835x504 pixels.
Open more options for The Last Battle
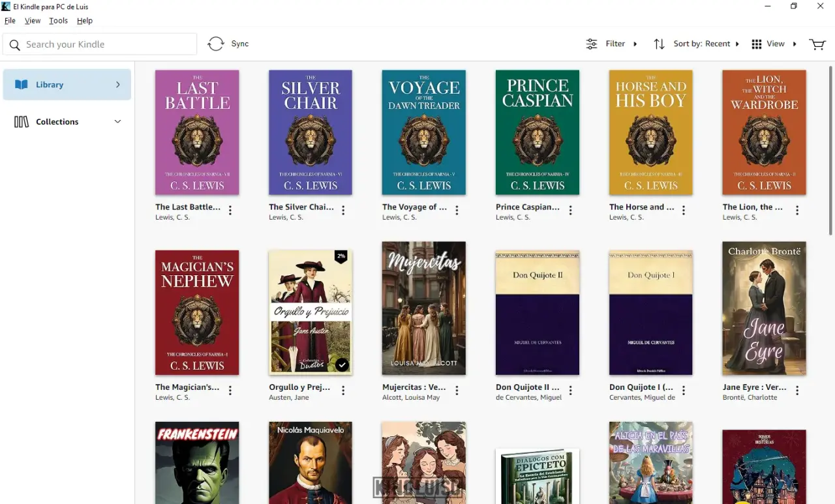[230, 211]
